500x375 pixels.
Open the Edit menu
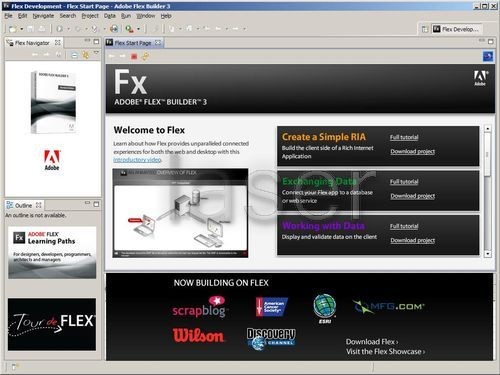click(x=22, y=16)
